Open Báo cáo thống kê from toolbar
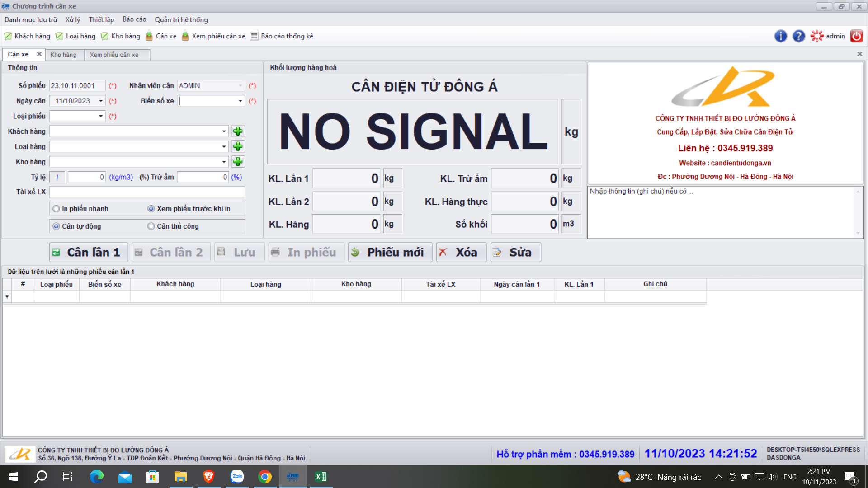868x488 pixels. tap(282, 36)
